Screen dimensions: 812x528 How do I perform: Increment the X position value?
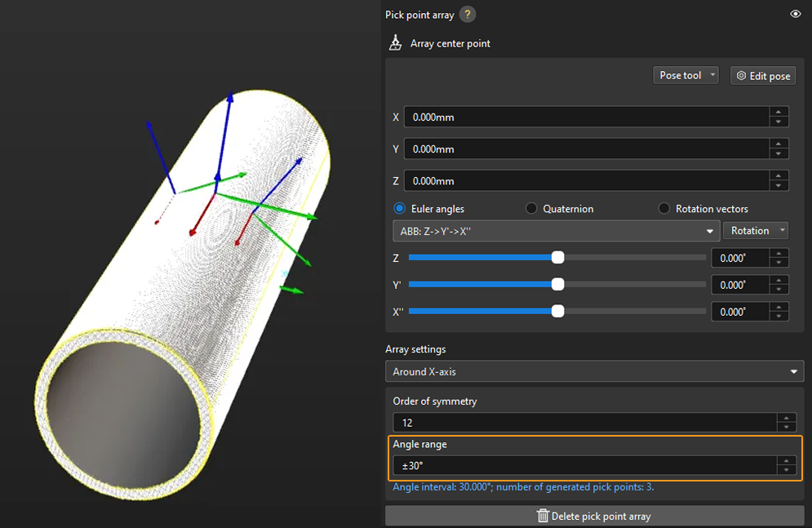point(779,113)
